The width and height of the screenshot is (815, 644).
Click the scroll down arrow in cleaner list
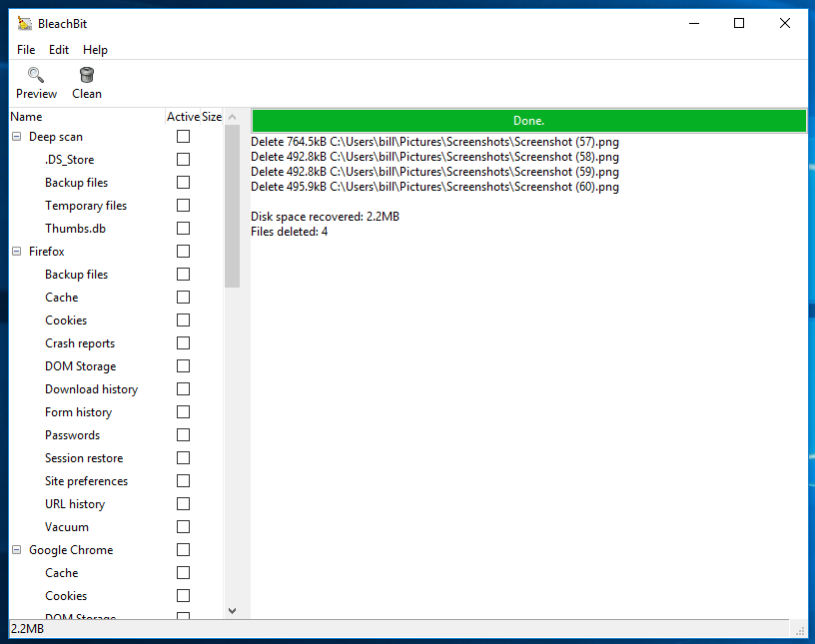tap(232, 610)
